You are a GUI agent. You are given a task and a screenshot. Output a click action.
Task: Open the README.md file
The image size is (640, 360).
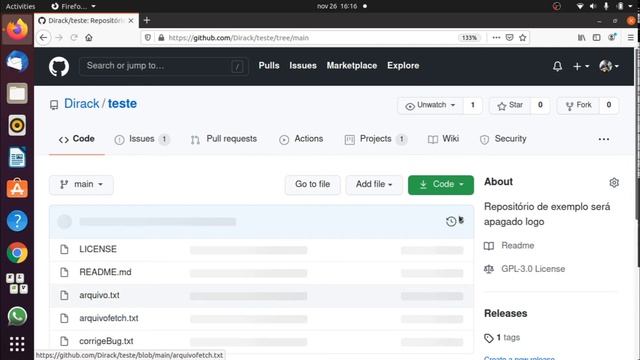coord(105,272)
